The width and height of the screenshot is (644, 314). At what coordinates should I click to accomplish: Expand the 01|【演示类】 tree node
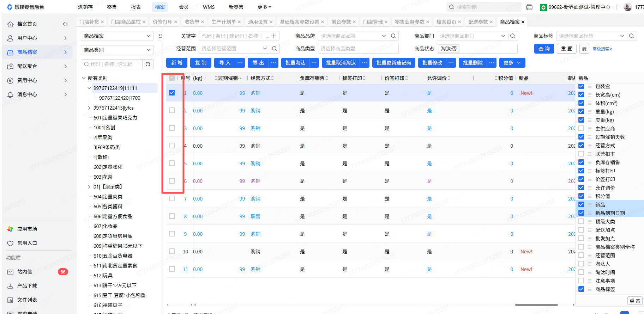[x=89, y=187]
